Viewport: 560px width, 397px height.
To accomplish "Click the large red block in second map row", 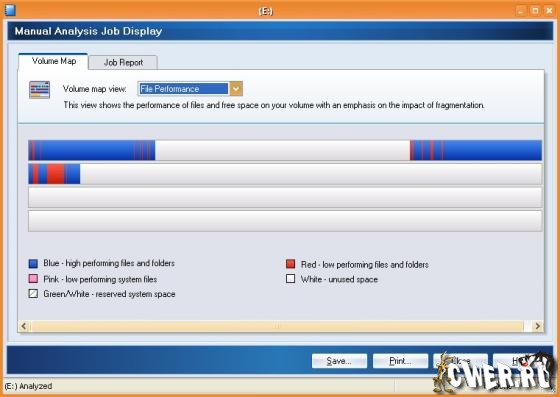I will point(55,174).
